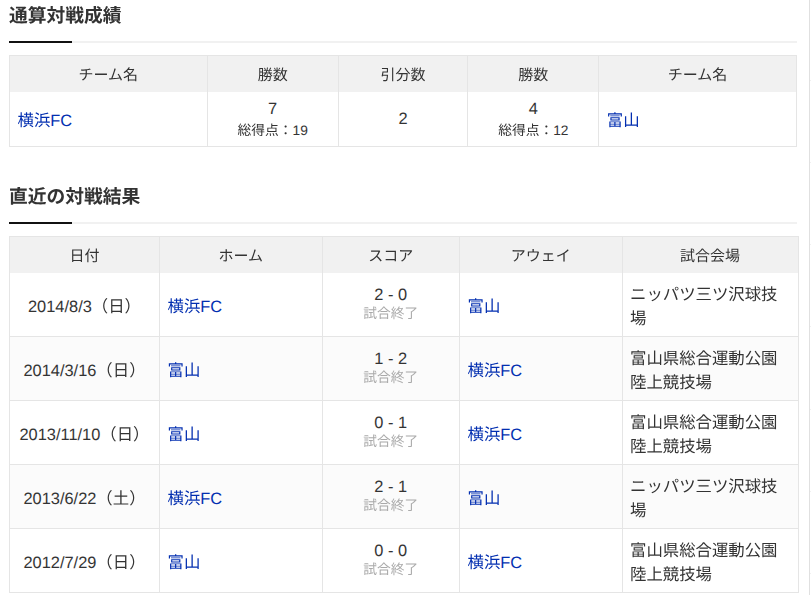Open 富山 link in the 通算対戦成績 table
The height and width of the screenshot is (595, 811).
pyautogui.click(x=623, y=120)
